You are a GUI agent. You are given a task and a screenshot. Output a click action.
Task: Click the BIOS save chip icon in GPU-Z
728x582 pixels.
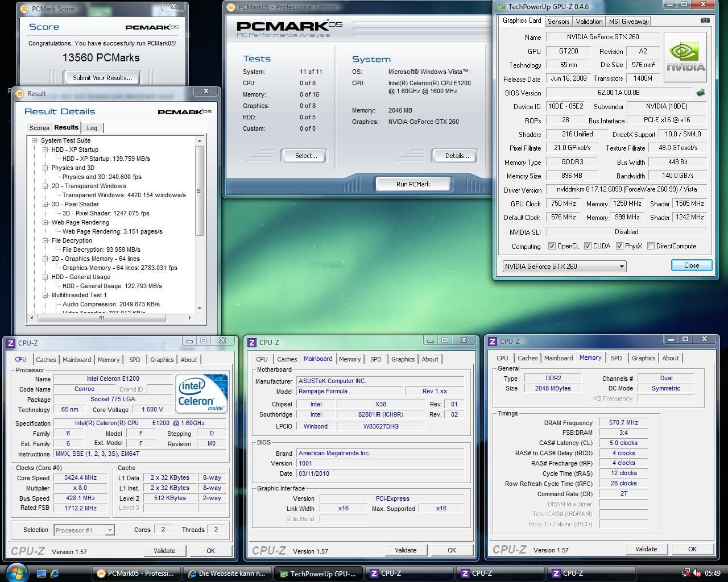pos(701,92)
